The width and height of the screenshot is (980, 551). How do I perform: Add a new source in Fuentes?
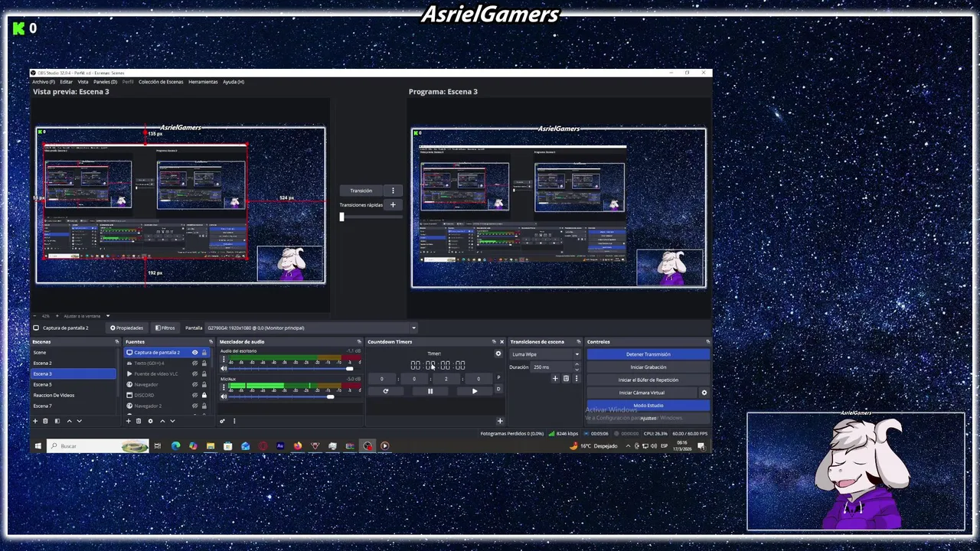click(128, 421)
